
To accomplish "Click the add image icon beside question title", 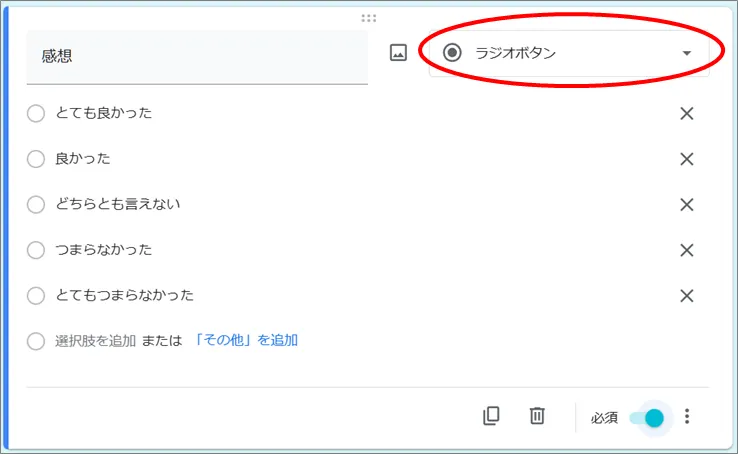I will [x=398, y=54].
